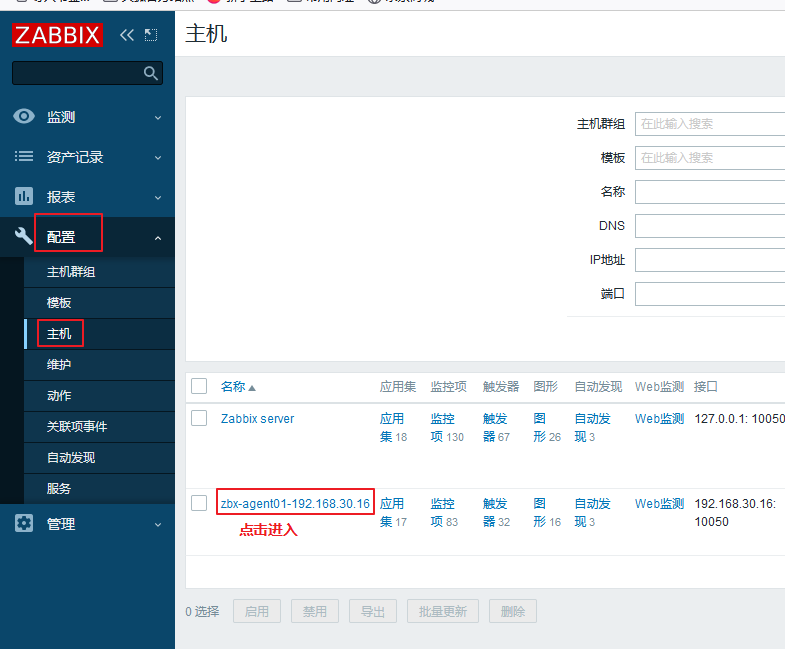Open 自动发现 for Zabbix server
The width and height of the screenshot is (785, 649).
(592, 428)
